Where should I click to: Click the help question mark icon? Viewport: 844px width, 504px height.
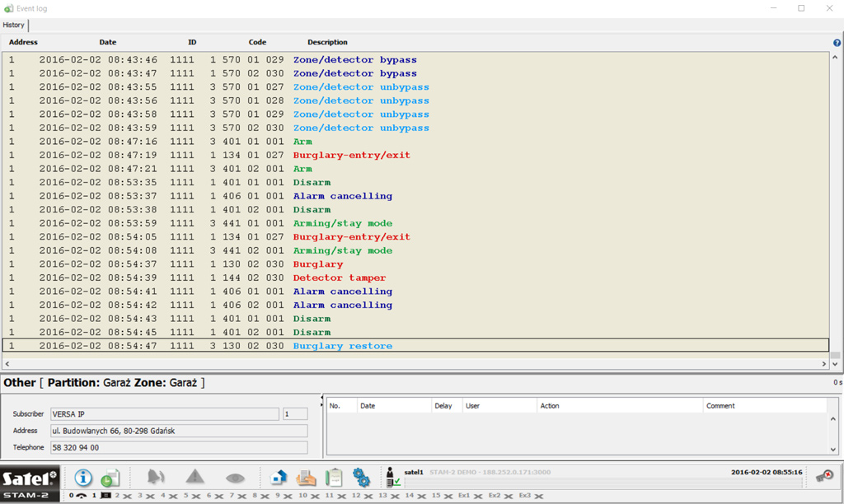tap(837, 43)
